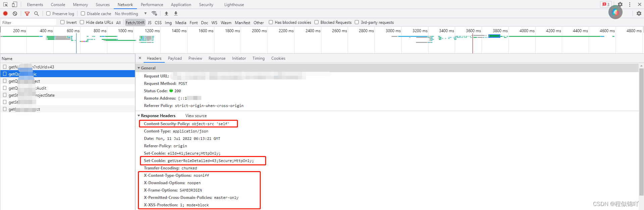Image resolution: width=644 pixels, height=210 pixels.
Task: Open the Timing tab
Action: [258, 58]
